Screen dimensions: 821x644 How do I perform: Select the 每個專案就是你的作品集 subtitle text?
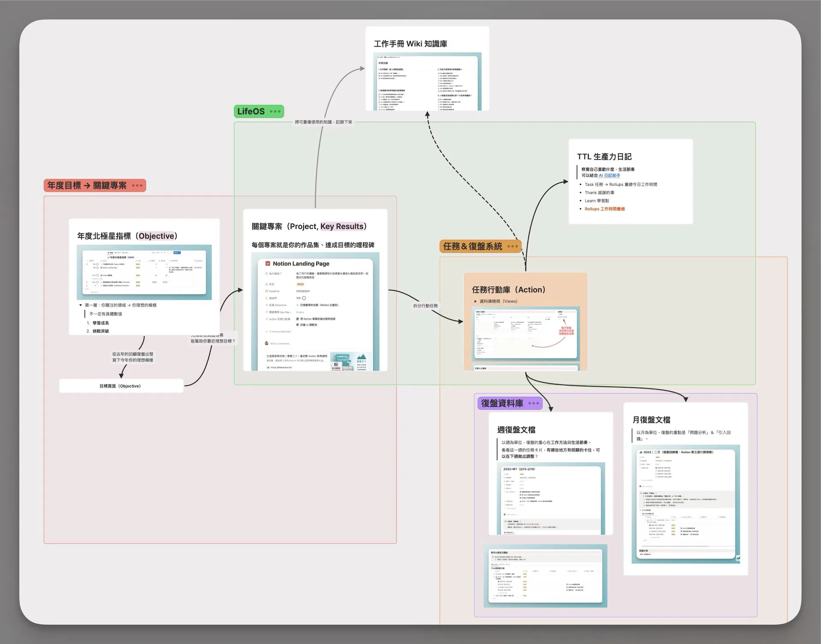pos(313,245)
